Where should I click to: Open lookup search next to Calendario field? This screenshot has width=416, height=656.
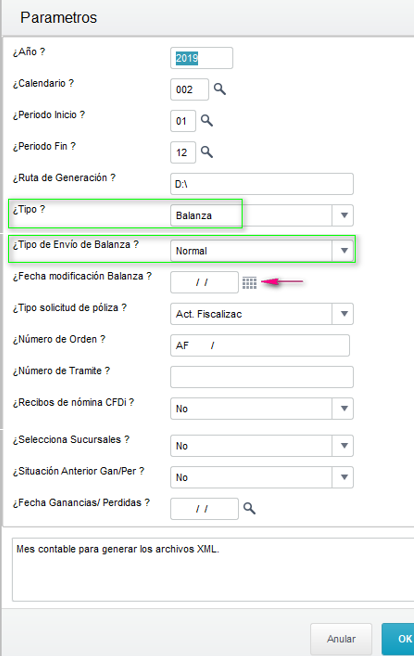[x=220, y=89]
